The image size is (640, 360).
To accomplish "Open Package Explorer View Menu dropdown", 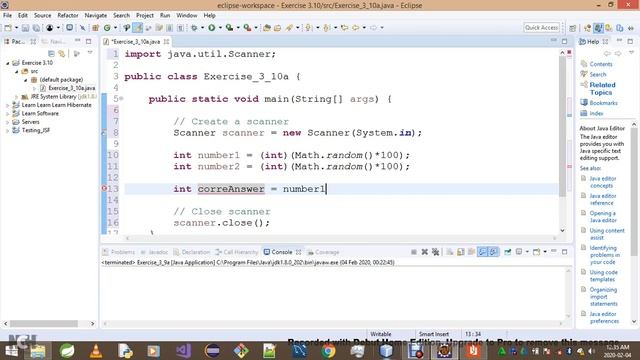I will [90, 53].
